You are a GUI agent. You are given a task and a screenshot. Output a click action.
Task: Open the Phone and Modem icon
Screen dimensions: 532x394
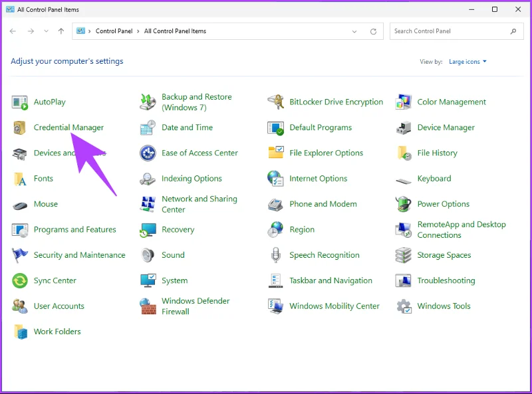[275, 205]
